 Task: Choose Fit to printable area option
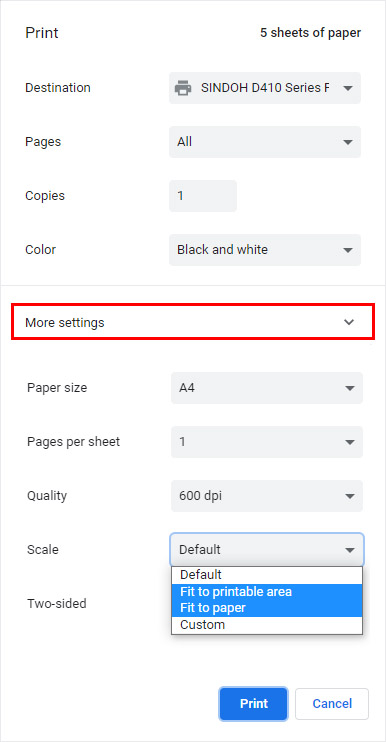pos(267,592)
